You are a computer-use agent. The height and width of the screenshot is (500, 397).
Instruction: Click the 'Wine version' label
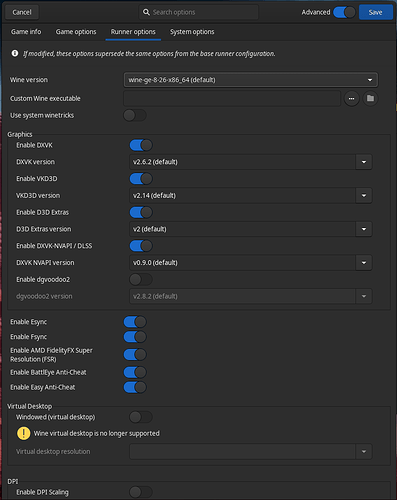(29, 80)
